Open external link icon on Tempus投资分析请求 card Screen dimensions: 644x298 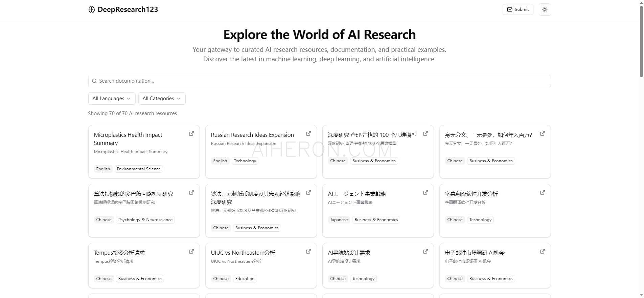pos(191,251)
